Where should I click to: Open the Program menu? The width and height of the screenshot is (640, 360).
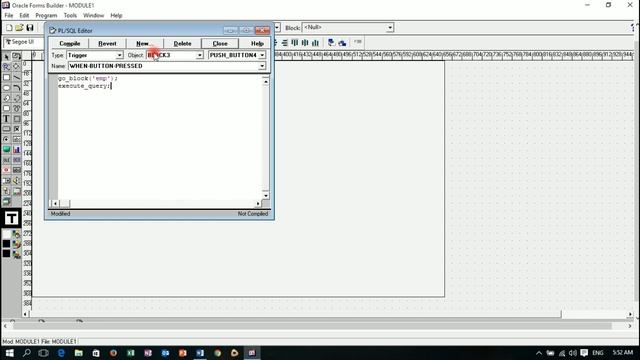pyautogui.click(x=46, y=16)
